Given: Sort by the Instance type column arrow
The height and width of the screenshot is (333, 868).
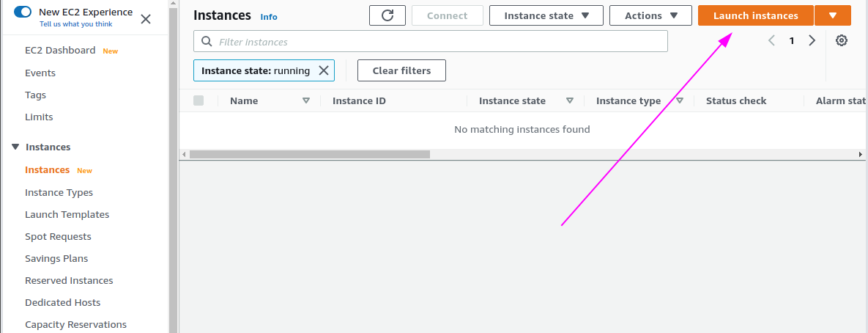Looking at the screenshot, I should [x=680, y=100].
